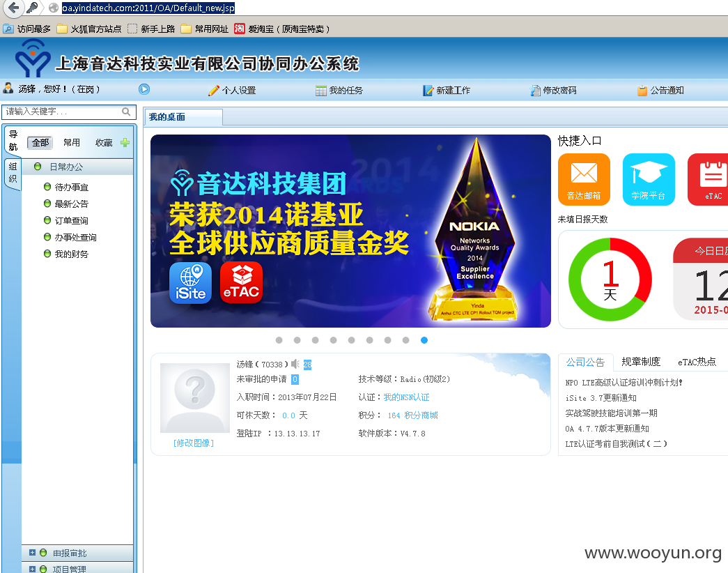Click the Nokia award banner image
Image resolution: width=728 pixels, height=573 pixels.
(x=350, y=231)
